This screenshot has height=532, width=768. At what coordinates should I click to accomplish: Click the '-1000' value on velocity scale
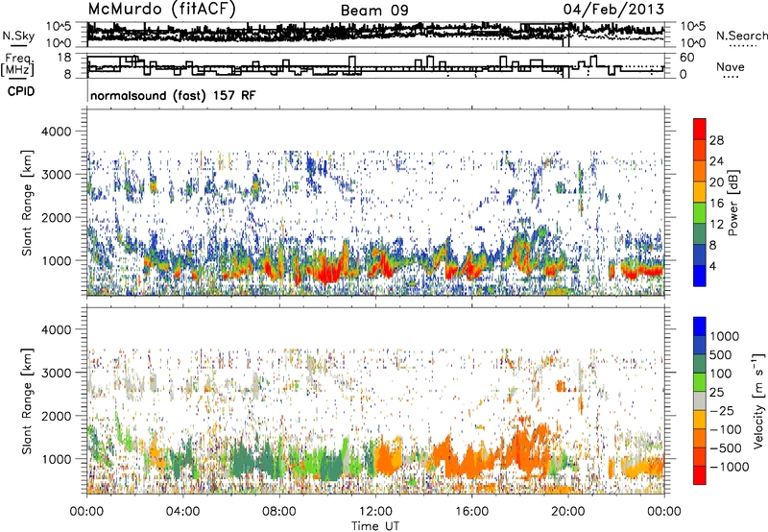[730, 467]
